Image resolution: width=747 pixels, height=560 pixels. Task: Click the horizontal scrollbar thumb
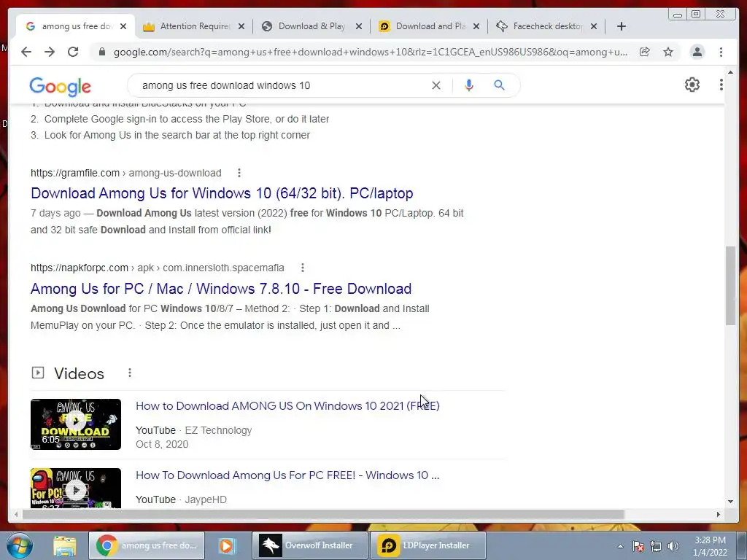tap(323, 514)
